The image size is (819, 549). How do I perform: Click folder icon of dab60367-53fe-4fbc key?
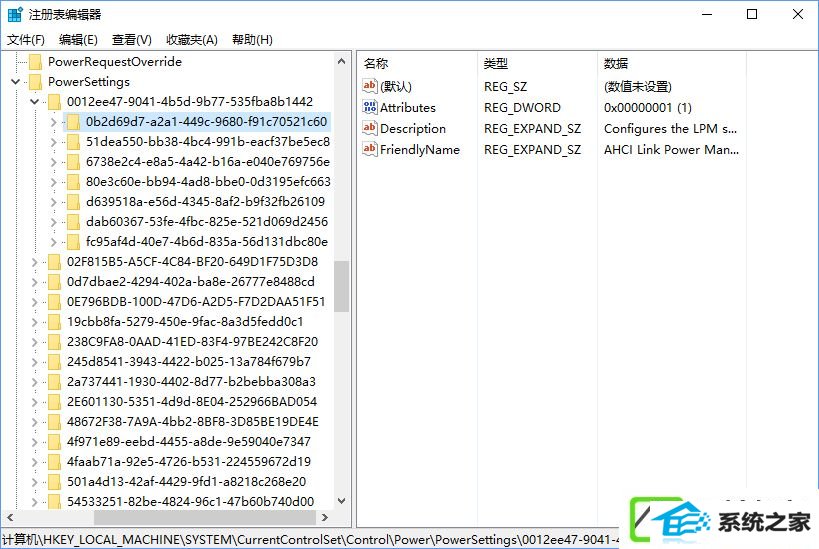73,222
